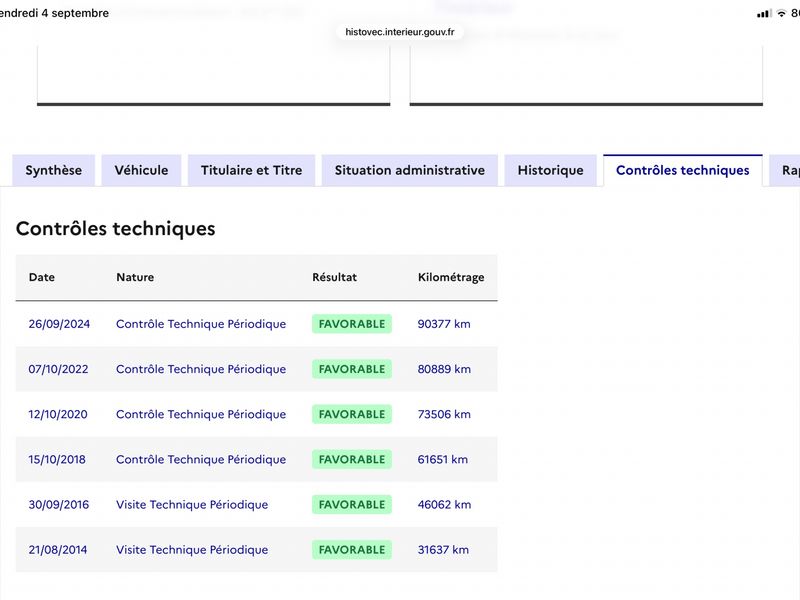
Task: Open the partially visible Rap tab
Action: 786,170
